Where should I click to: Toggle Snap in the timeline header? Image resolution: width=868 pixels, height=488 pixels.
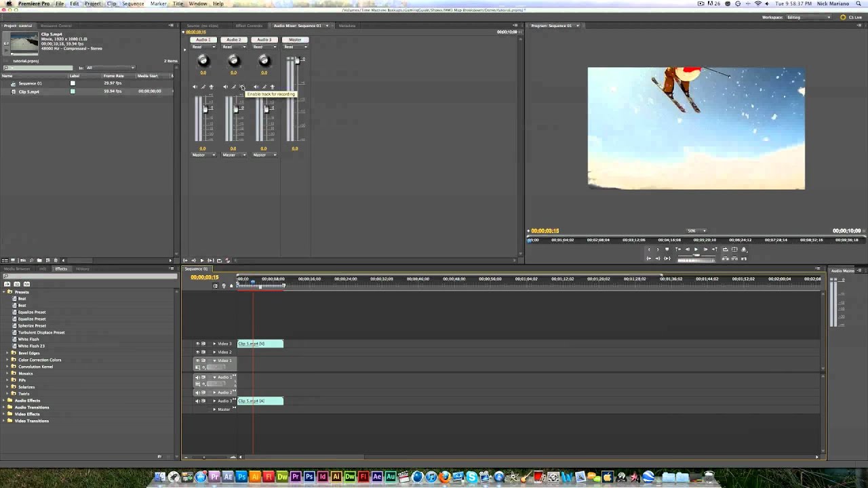click(216, 285)
